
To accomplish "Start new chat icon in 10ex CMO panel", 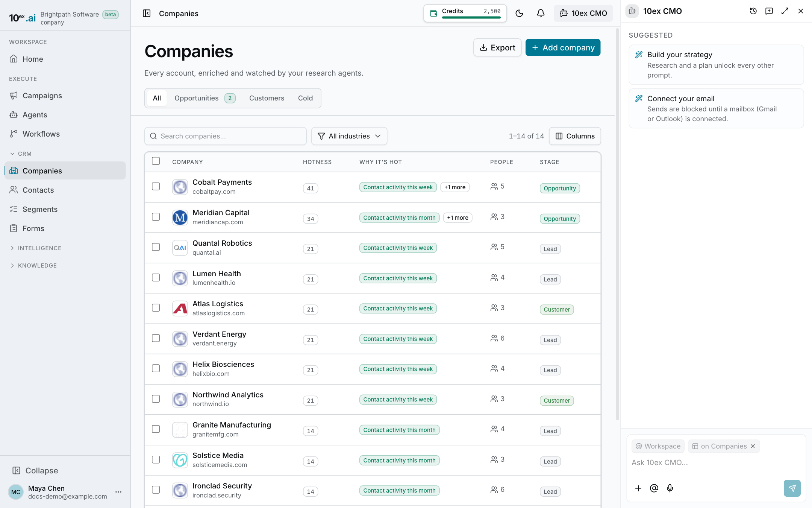I will 769,11.
